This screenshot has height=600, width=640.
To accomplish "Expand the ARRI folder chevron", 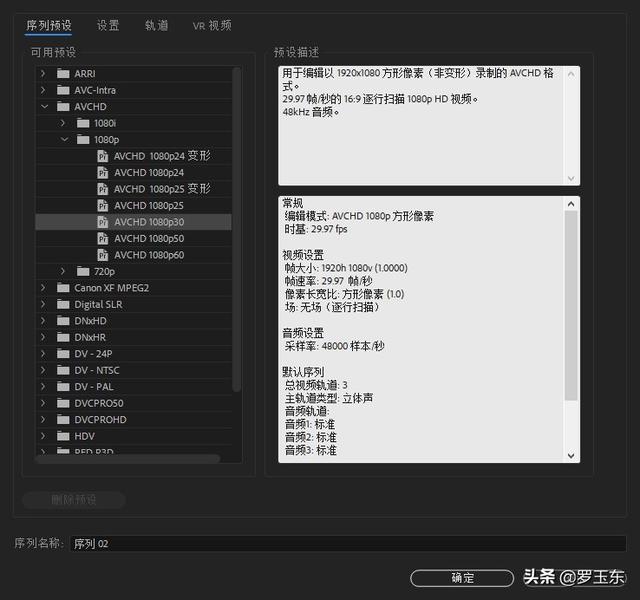I will 43,73.
